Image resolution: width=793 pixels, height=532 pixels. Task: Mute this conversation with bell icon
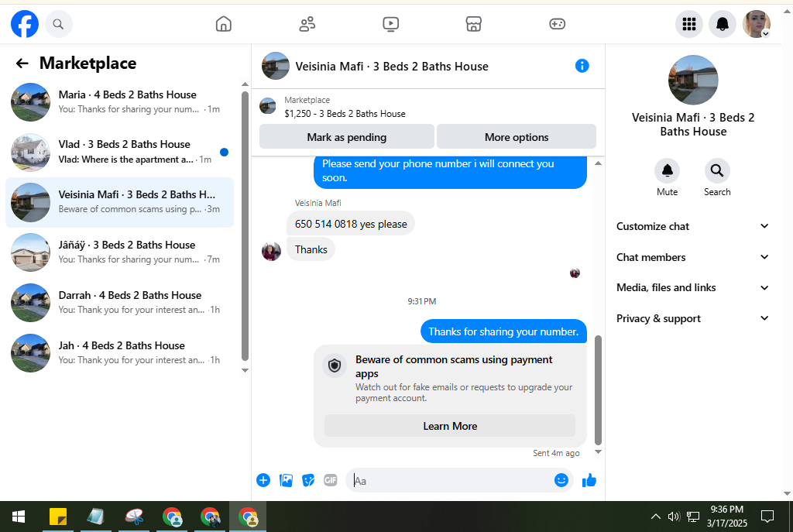(x=667, y=171)
